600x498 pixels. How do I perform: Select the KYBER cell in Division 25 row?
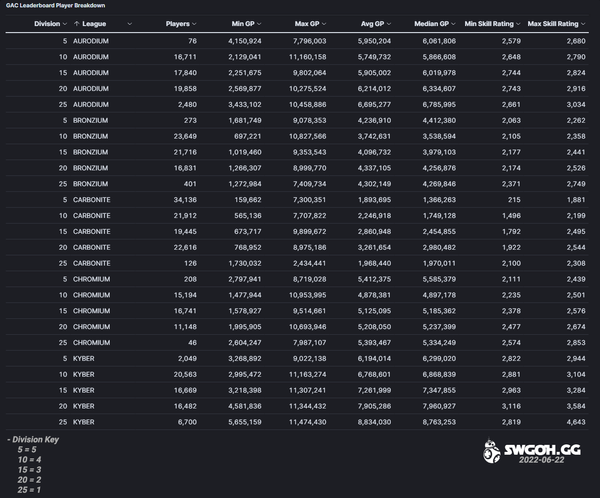[84, 423]
